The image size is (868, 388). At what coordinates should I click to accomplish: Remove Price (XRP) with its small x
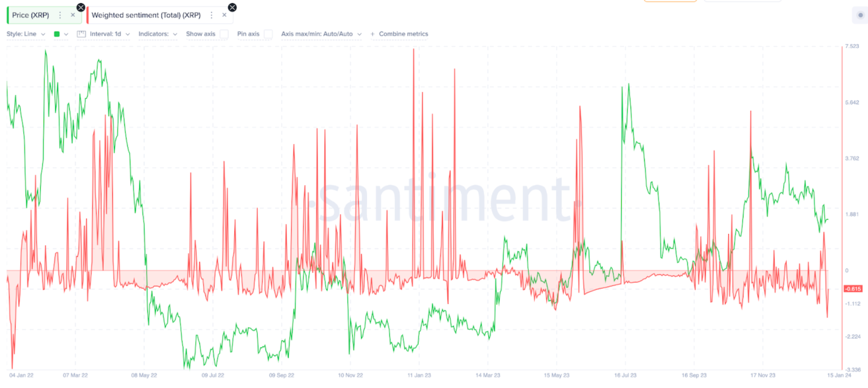point(73,15)
